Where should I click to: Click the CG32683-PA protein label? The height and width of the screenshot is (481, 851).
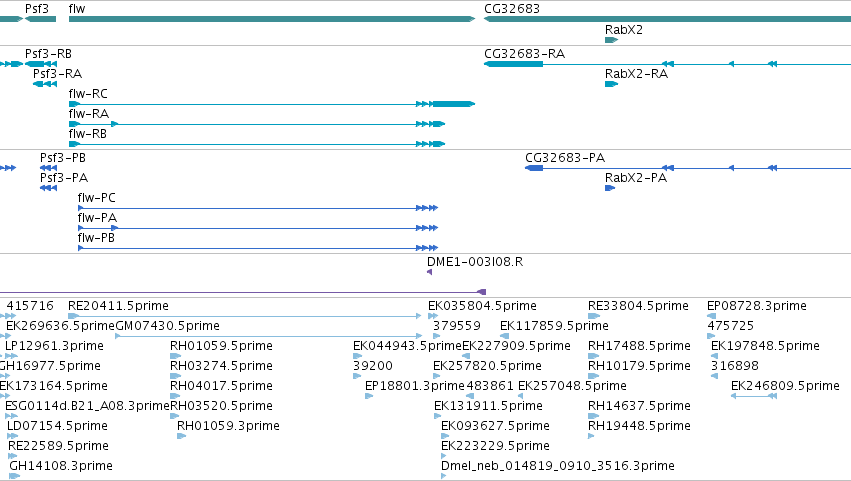pyautogui.click(x=565, y=158)
